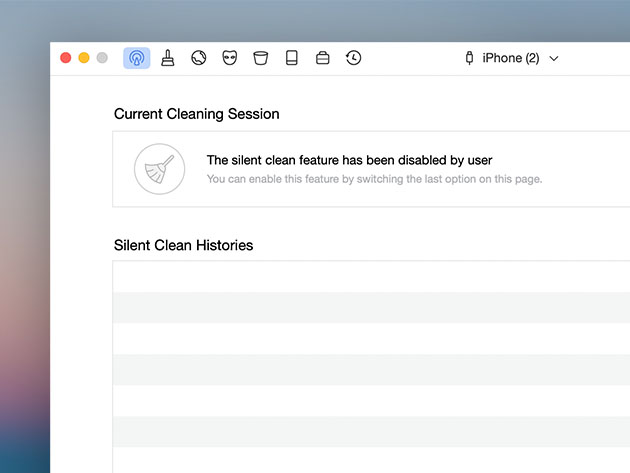630x473 pixels.
Task: Select the System Clean bucket icon
Action: (x=260, y=58)
